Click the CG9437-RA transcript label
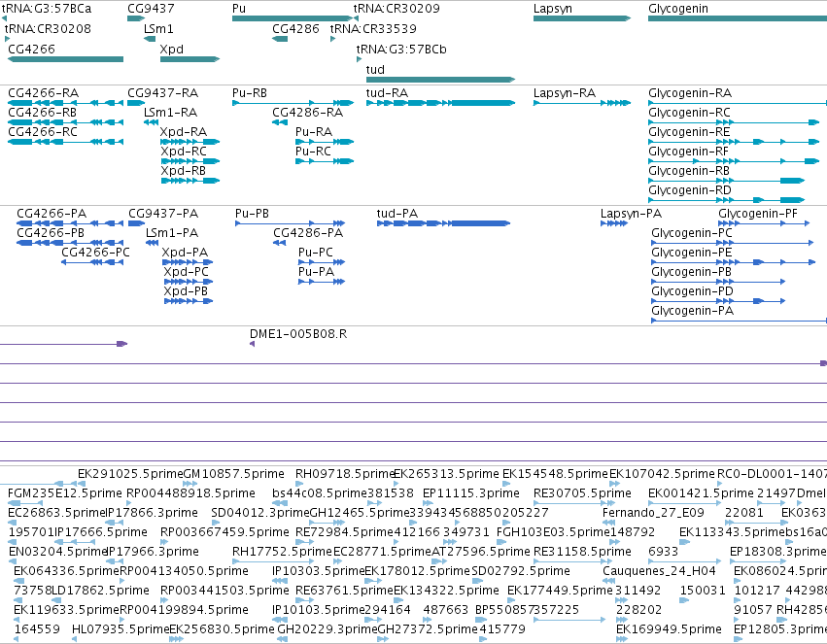 click(163, 92)
